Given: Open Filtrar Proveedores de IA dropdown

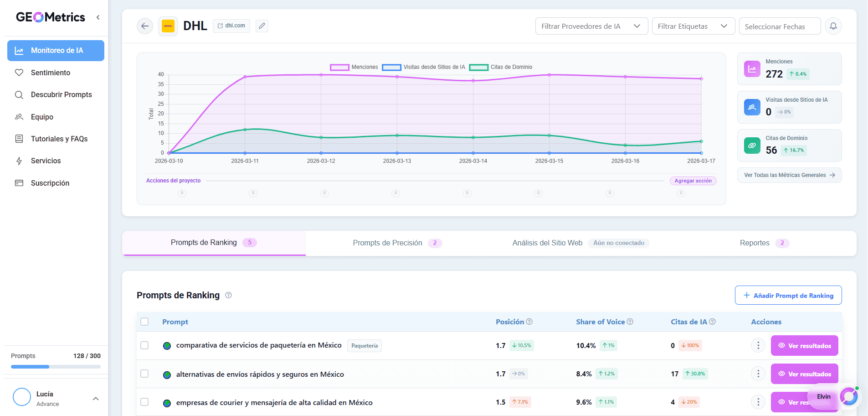Looking at the screenshot, I should pyautogui.click(x=591, y=26).
